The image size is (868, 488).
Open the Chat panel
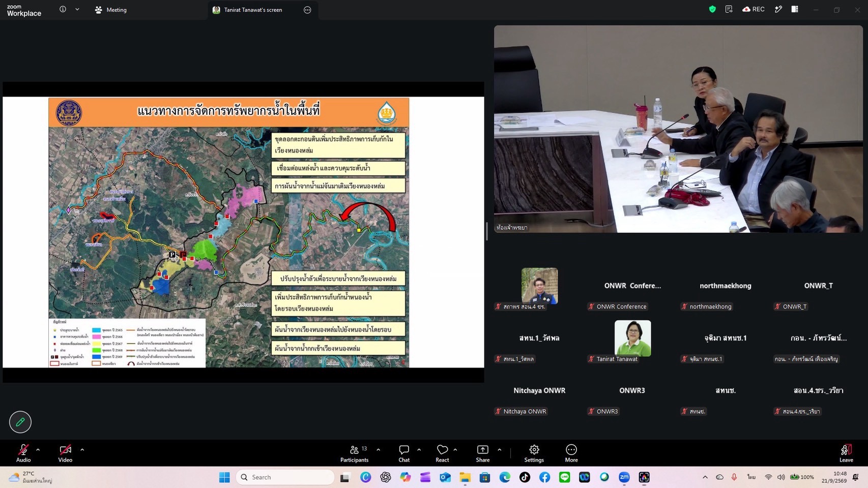tap(404, 453)
